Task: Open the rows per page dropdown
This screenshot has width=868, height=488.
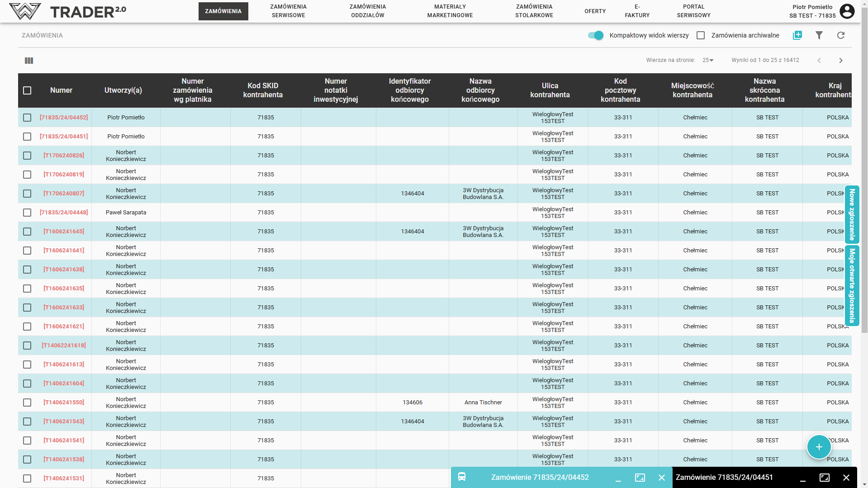Action: [708, 60]
